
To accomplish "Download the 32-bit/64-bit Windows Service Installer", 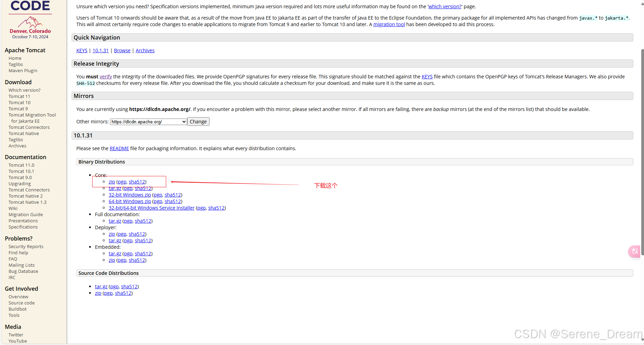I will coord(152,208).
